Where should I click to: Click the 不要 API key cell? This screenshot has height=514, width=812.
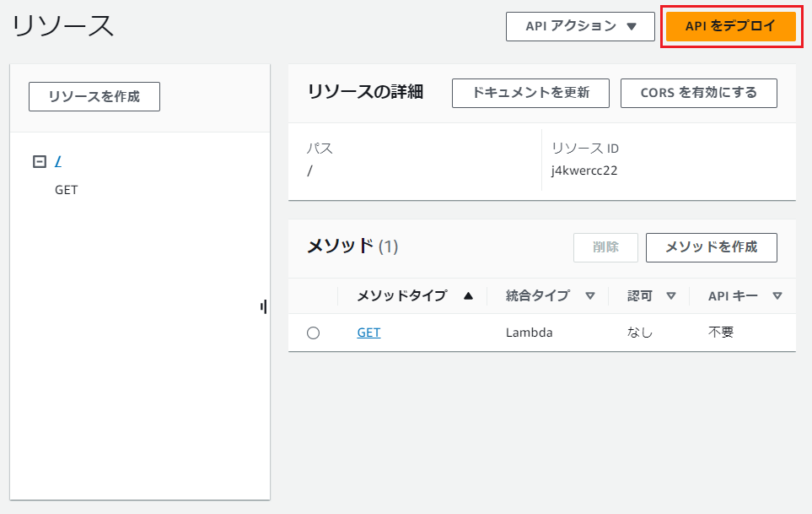[721, 333]
